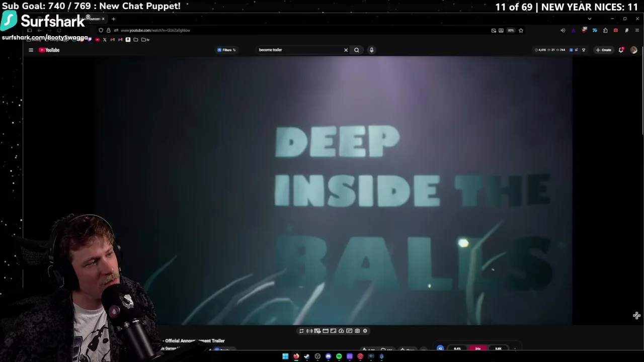Open OBS Studio from the taskbar
Viewport: 644px width, 362px height.
(317, 356)
